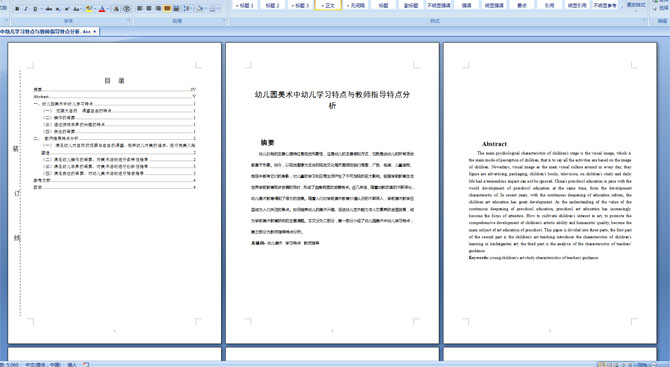Open the line spacing dropdown
Viewport: 670px width, 367px height.
[x=188, y=9]
